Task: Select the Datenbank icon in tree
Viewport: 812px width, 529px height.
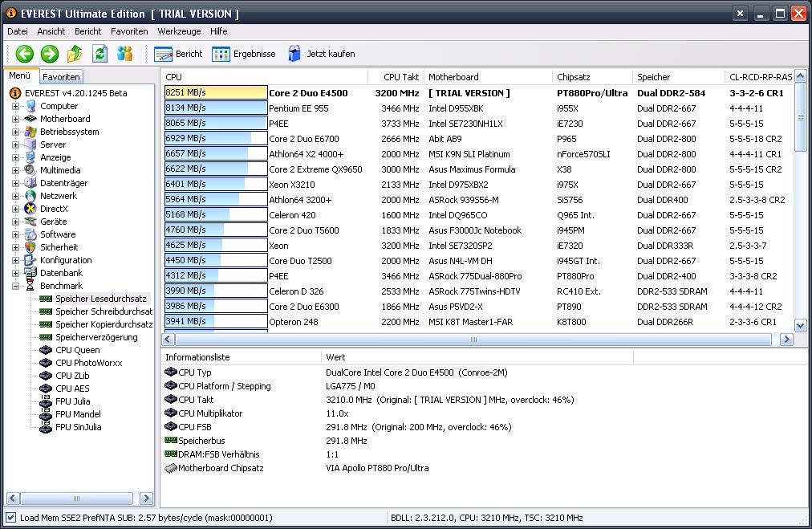Action: pos(31,273)
